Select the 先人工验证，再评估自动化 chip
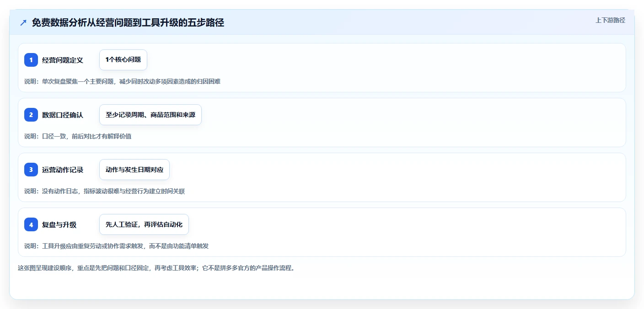The image size is (644, 309). click(144, 224)
